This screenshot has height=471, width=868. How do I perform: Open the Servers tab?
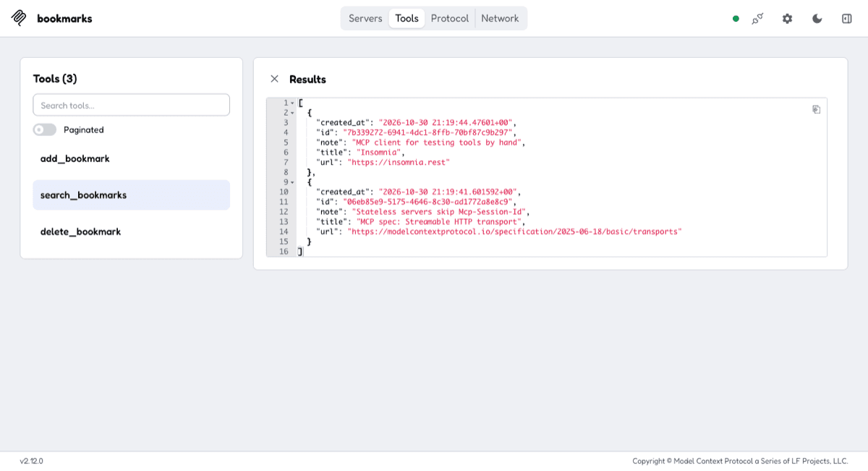tap(365, 19)
